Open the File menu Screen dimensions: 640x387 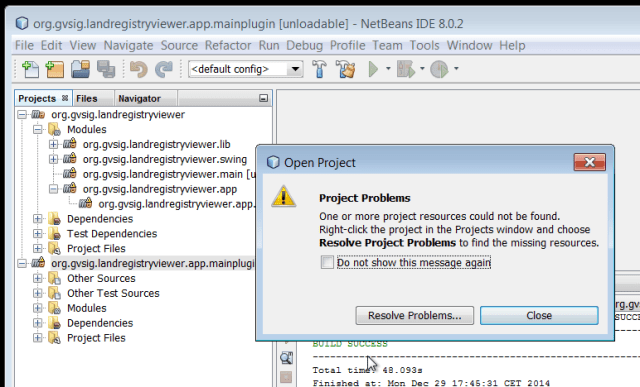tap(24, 45)
